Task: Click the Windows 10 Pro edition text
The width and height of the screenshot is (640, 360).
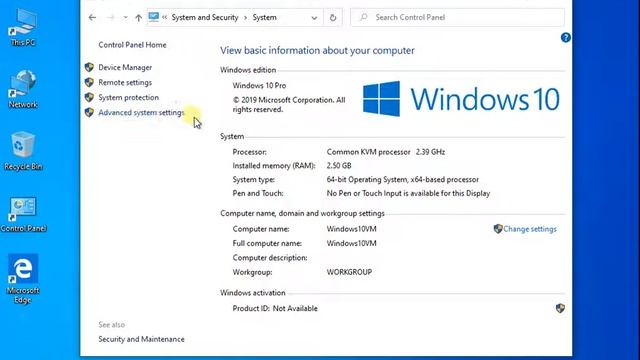Action: [x=259, y=86]
